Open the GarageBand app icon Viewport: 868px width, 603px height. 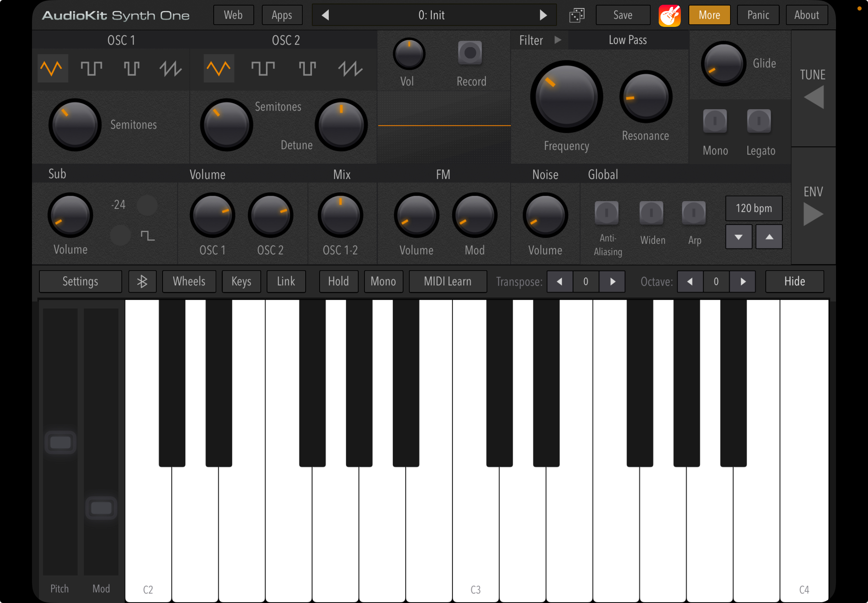[669, 15]
